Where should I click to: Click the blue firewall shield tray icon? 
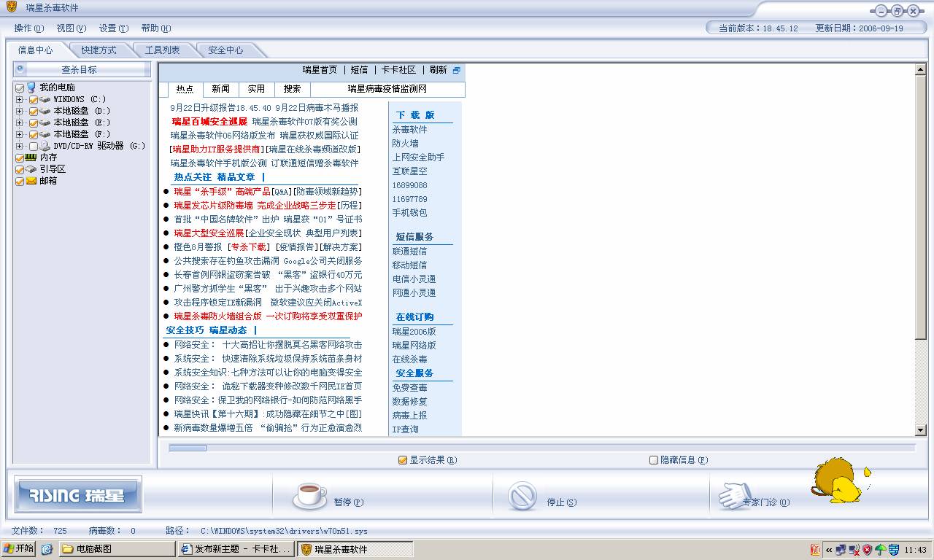[893, 550]
